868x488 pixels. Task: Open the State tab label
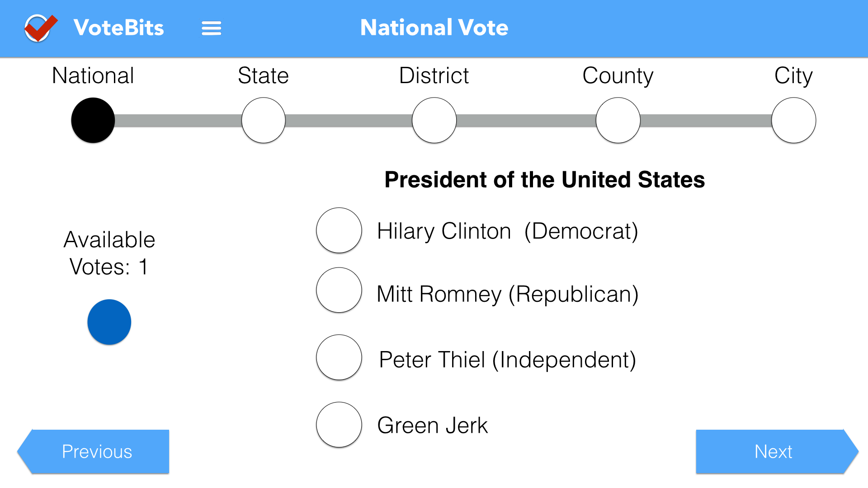264,75
